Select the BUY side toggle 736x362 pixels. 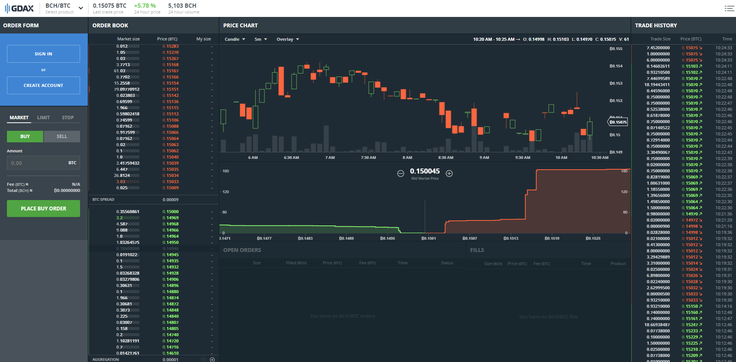(x=25, y=136)
